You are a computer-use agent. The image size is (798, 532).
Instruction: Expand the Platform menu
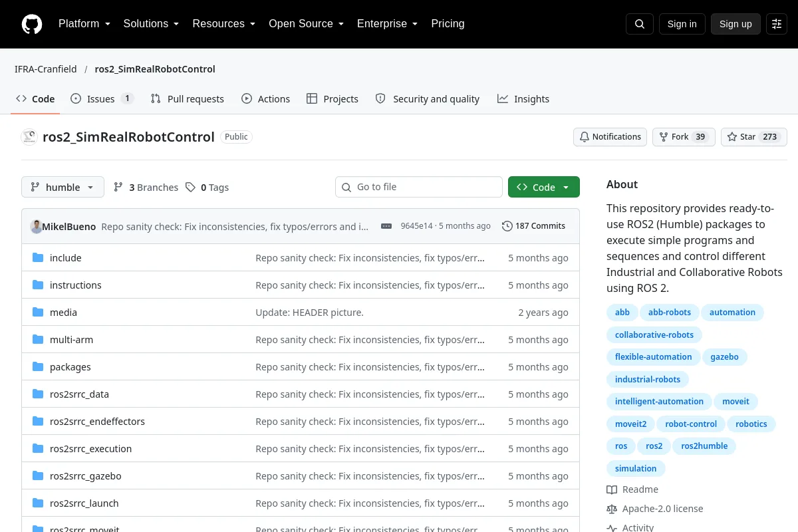click(x=84, y=24)
